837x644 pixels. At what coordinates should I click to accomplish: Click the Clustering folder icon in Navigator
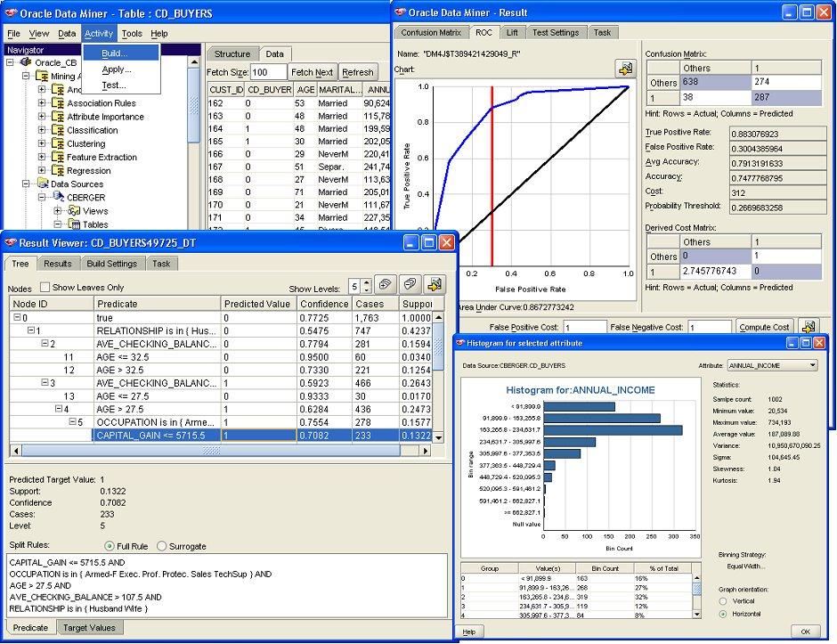pos(57,143)
